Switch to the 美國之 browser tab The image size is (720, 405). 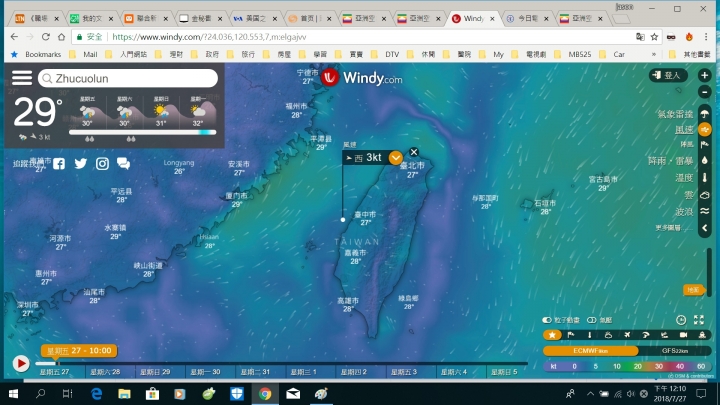(255, 18)
